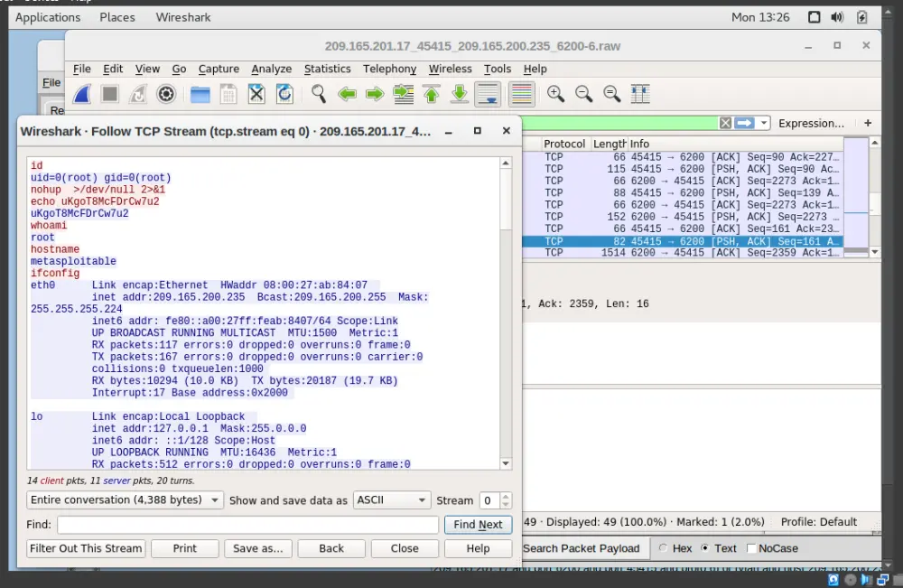
Task: Reload the capture file icon
Action: (x=284, y=93)
